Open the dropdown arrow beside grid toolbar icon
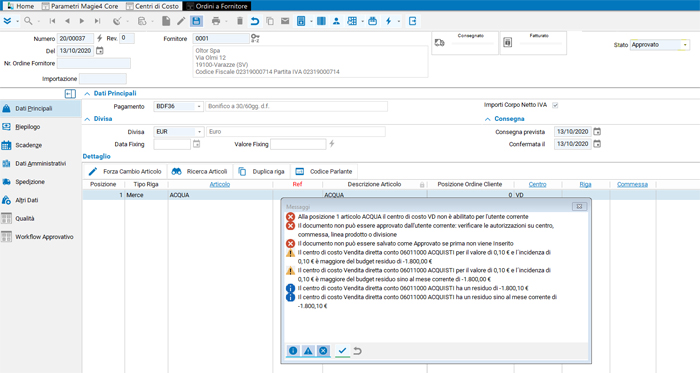 [x=362, y=21]
